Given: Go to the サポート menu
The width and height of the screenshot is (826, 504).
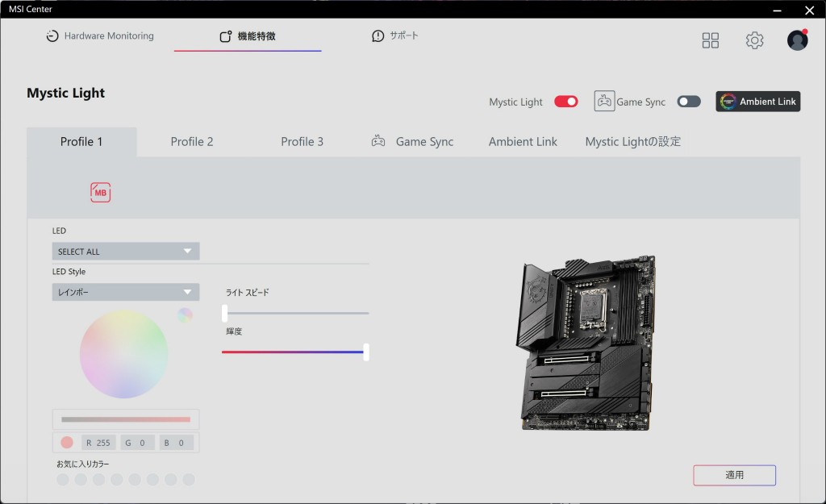Looking at the screenshot, I should (395, 36).
